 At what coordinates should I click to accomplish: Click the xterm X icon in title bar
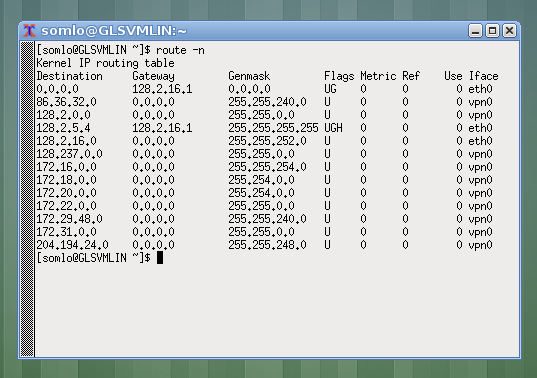click(29, 31)
